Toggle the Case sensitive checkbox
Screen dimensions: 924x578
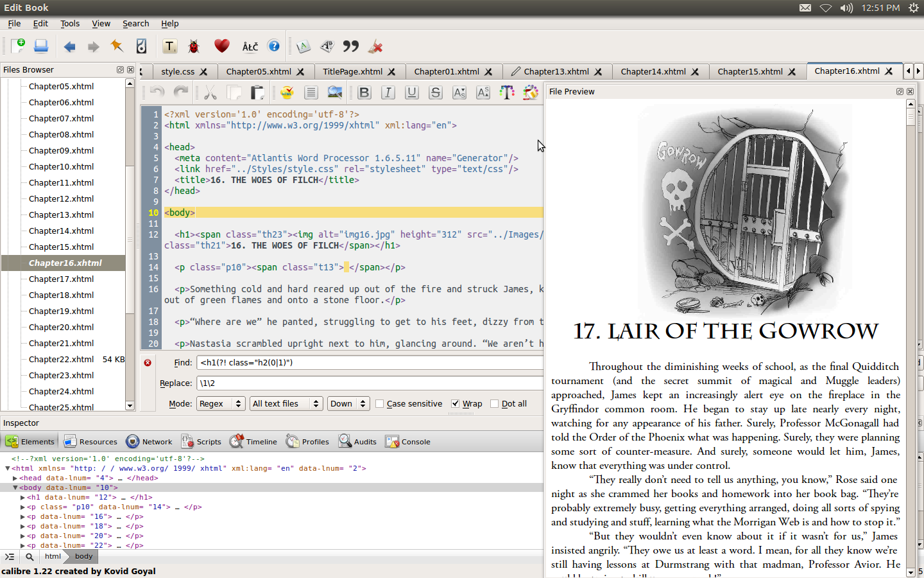coord(380,404)
